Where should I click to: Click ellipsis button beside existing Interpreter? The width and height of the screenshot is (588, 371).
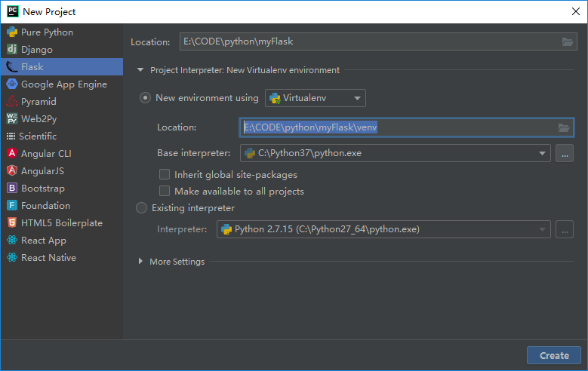pyautogui.click(x=565, y=229)
